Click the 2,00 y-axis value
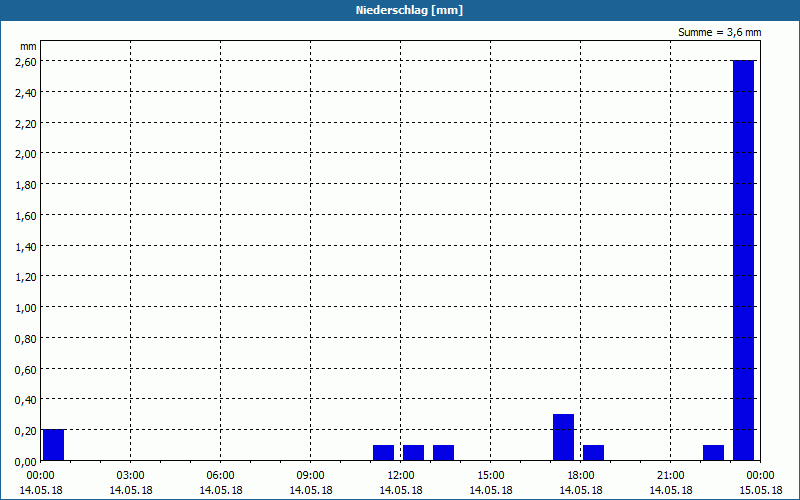Viewport: 800px width, 500px height. click(x=28, y=154)
